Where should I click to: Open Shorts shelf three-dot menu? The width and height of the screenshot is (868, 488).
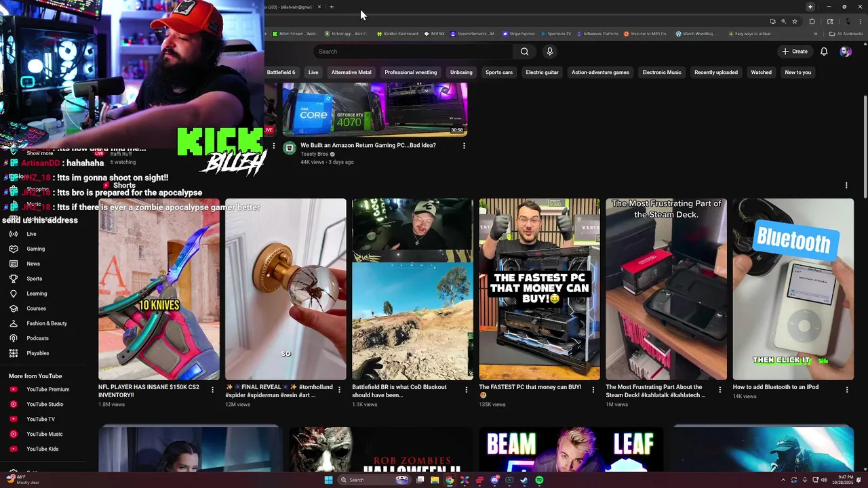846,185
